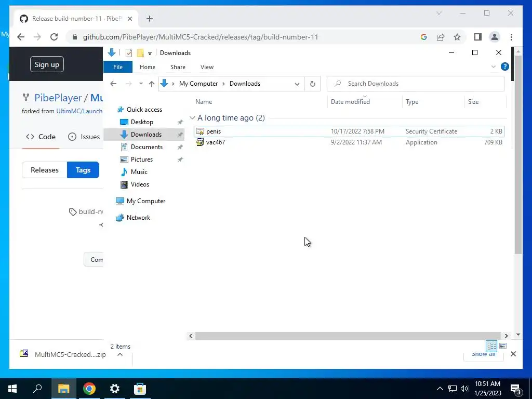Open the PibePlayer profile link

click(58, 98)
